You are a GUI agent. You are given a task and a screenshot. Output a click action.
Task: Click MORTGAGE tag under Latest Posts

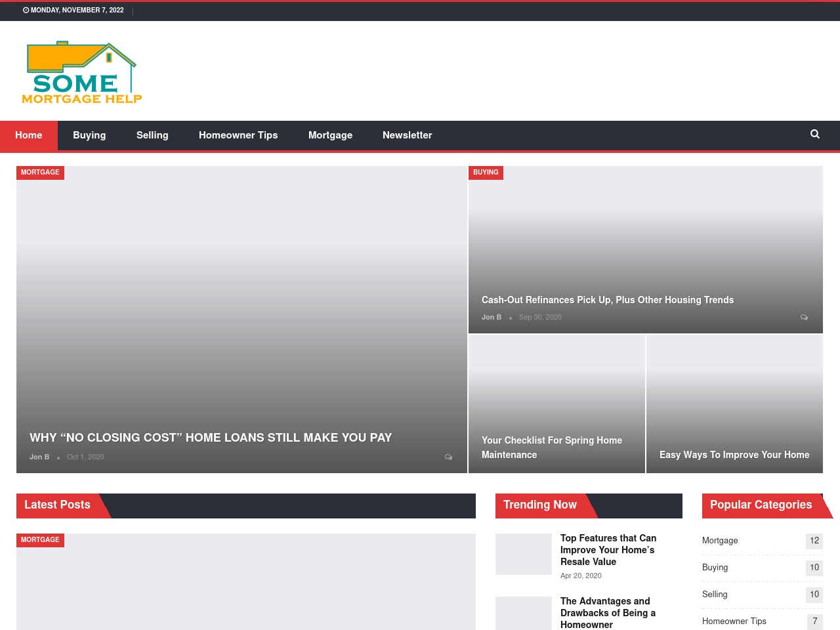pos(40,540)
